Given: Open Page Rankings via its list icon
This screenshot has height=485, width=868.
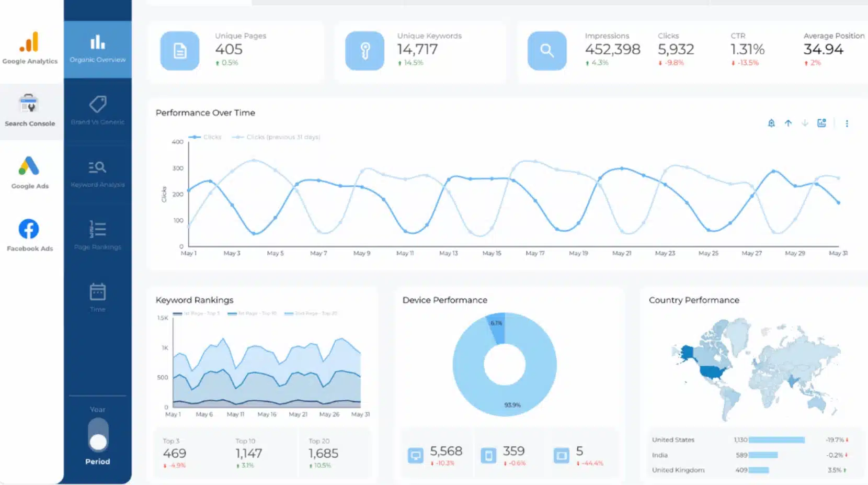Looking at the screenshot, I should click(x=97, y=229).
